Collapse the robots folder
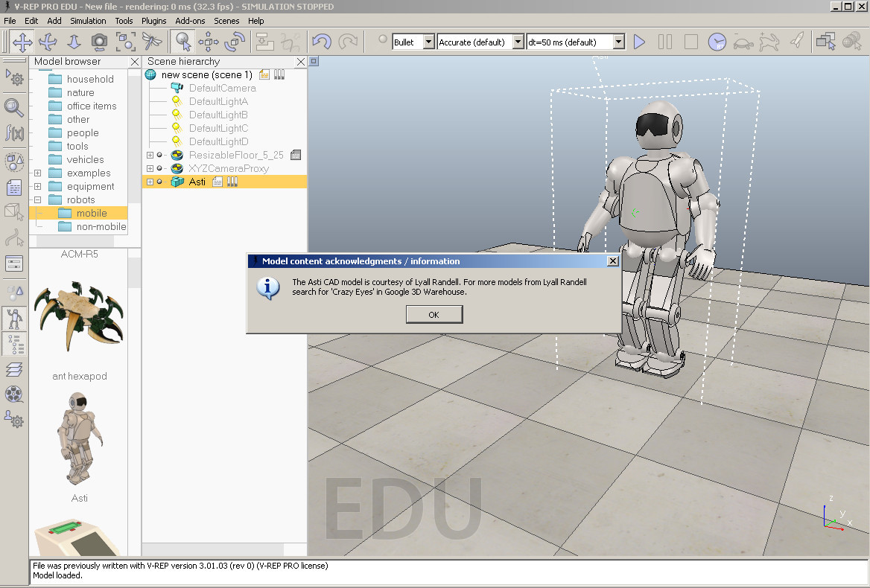Viewport: 870px width, 588px height. tap(38, 199)
